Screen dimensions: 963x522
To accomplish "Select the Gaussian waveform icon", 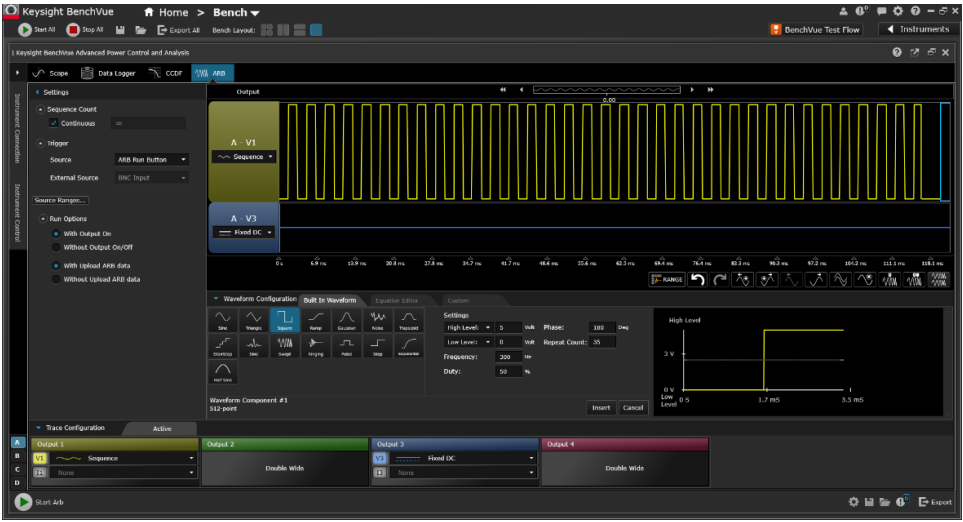I will click(346, 320).
